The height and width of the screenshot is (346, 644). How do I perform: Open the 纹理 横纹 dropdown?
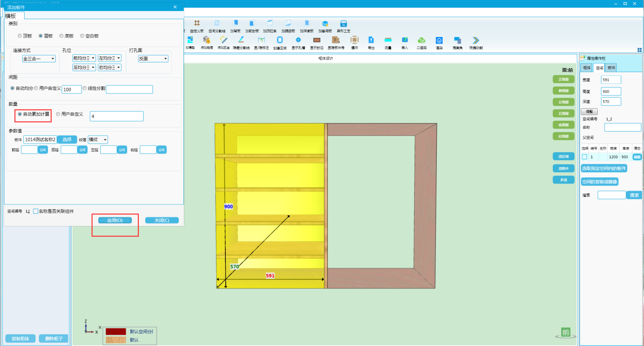click(x=98, y=140)
